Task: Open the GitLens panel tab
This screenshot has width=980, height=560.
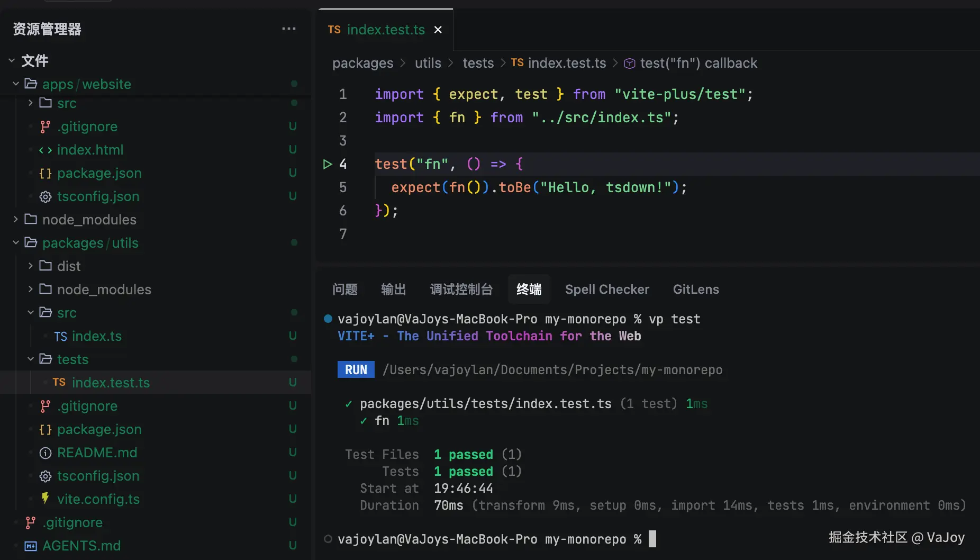Action: click(x=695, y=289)
